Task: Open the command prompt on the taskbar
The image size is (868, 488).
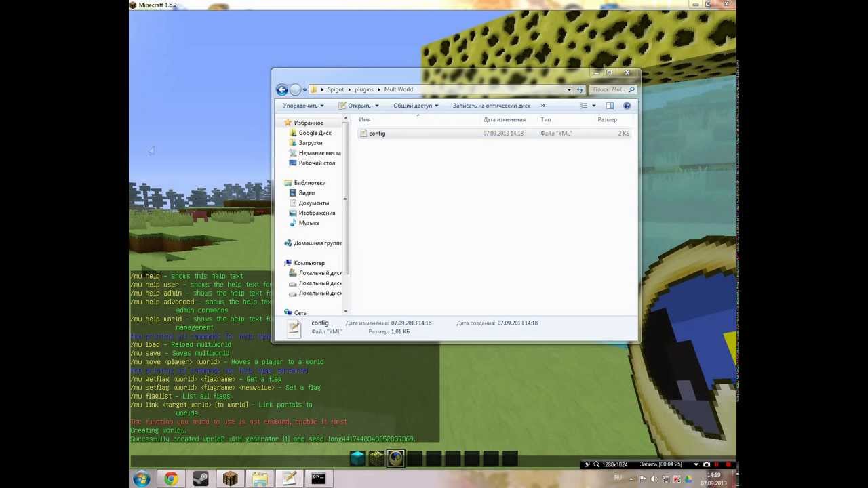Action: tap(319, 479)
